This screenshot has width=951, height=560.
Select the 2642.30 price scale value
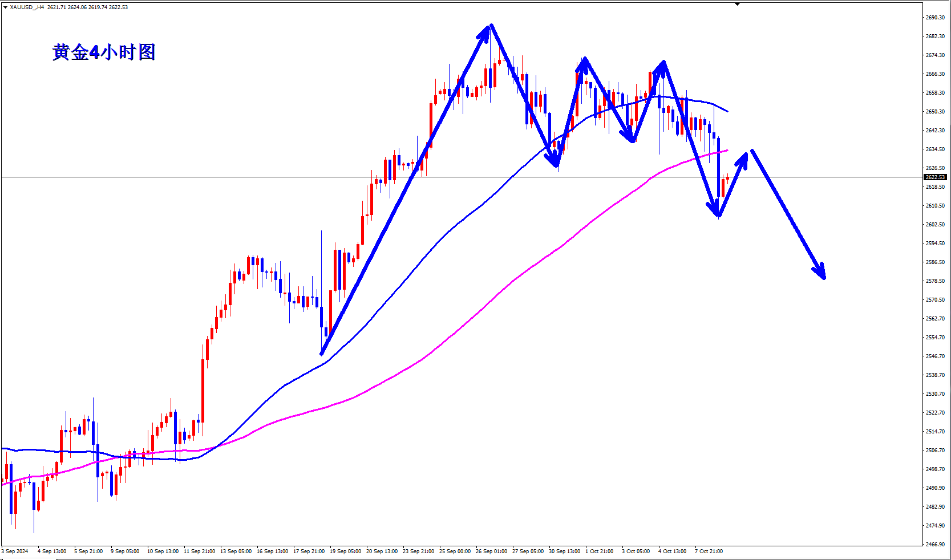tap(935, 131)
